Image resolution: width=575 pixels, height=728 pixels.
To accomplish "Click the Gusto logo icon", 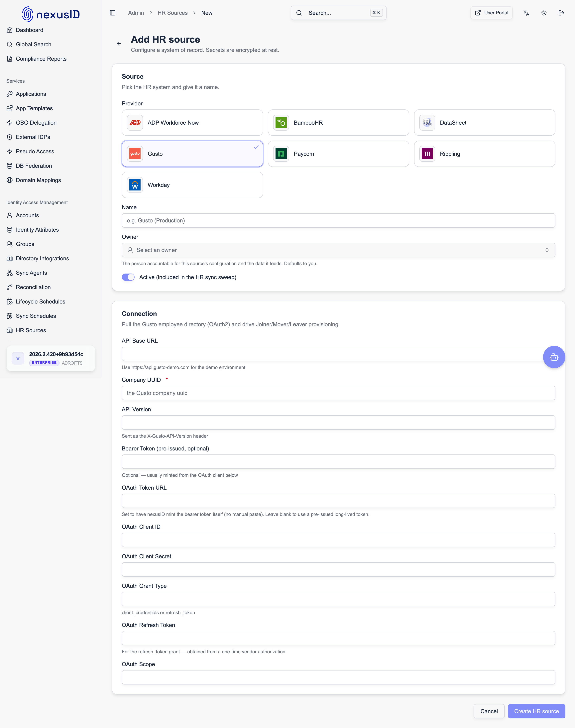I will [x=135, y=154].
